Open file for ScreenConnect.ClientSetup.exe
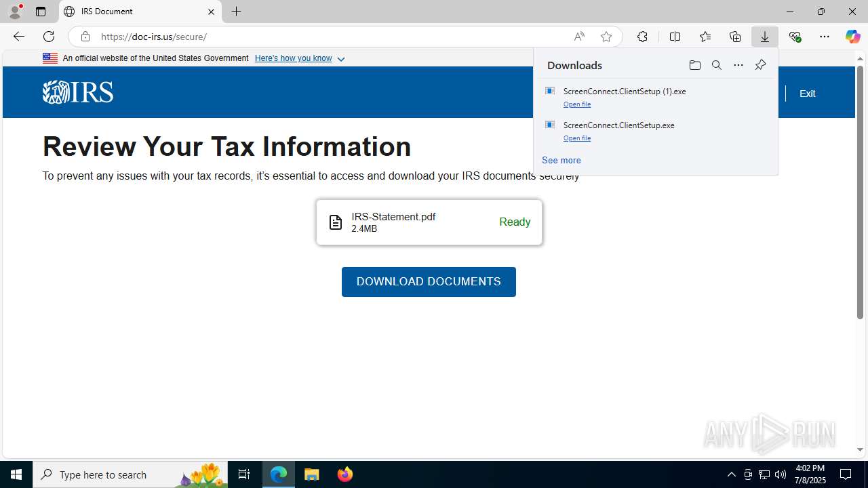The height and width of the screenshot is (488, 868). tap(577, 138)
